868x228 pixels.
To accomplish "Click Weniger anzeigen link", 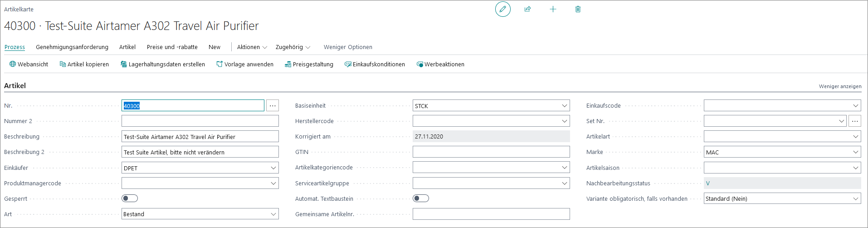I will tap(840, 86).
